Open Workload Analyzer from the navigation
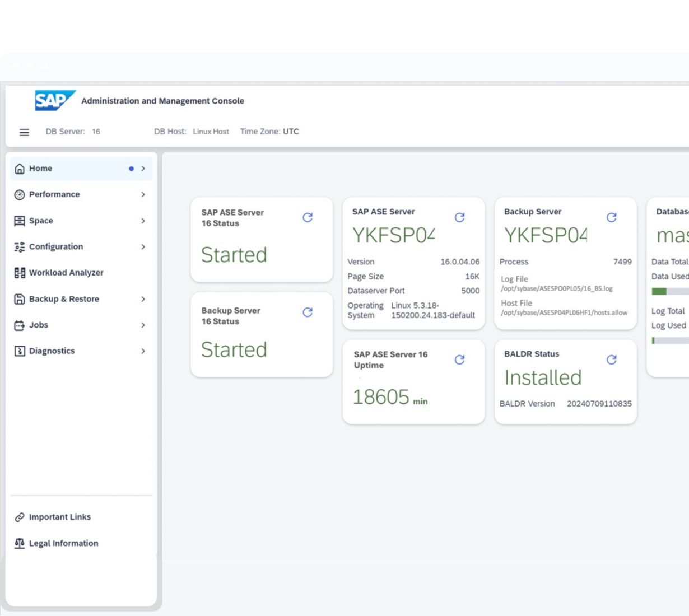The image size is (689, 616). [66, 273]
